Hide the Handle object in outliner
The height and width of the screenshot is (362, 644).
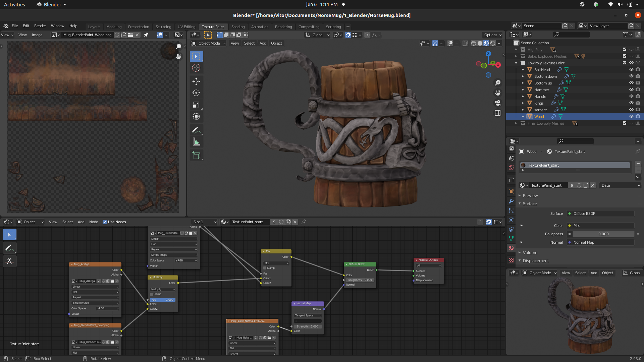point(631,97)
